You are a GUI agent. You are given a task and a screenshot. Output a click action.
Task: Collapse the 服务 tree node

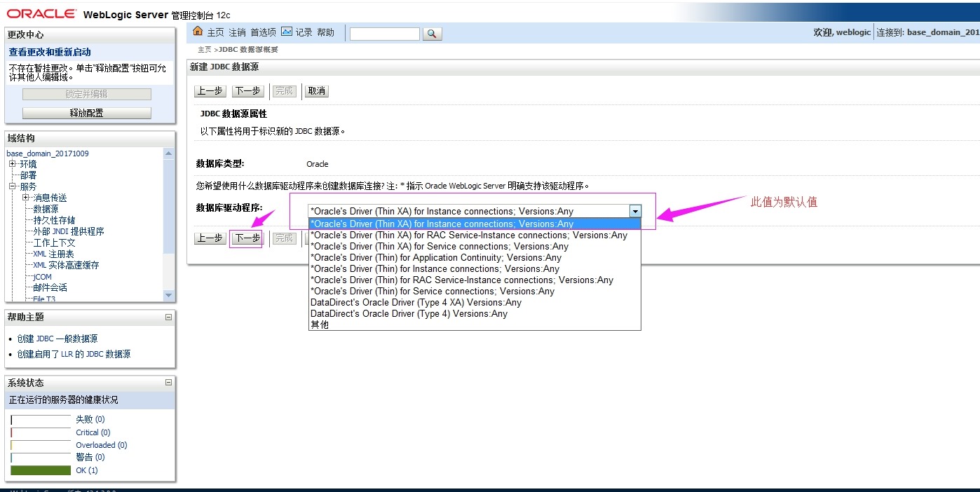[x=12, y=186]
